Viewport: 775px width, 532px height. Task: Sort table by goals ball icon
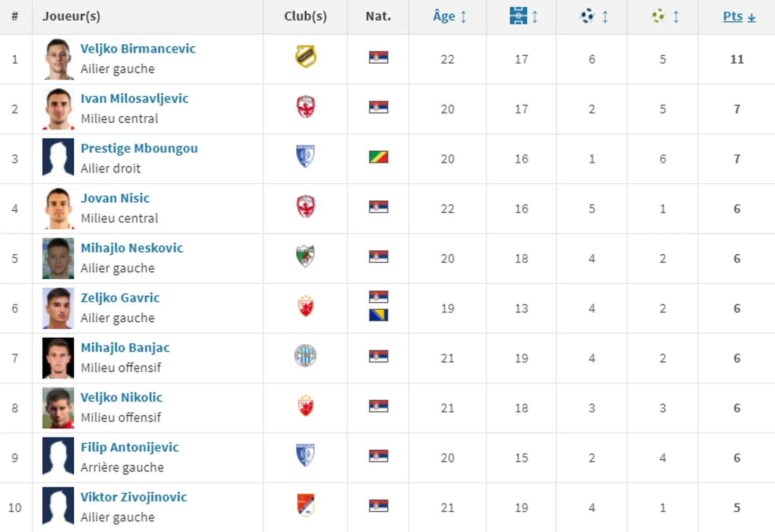pos(587,16)
